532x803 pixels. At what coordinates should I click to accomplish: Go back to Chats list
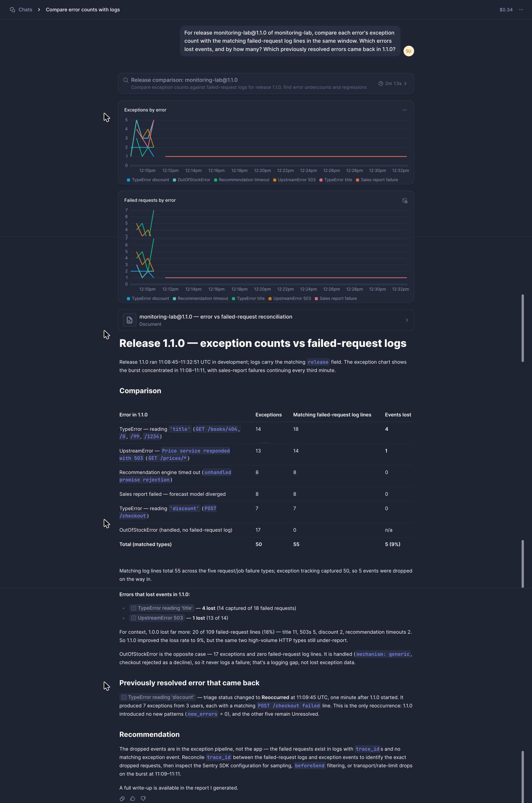pos(25,10)
